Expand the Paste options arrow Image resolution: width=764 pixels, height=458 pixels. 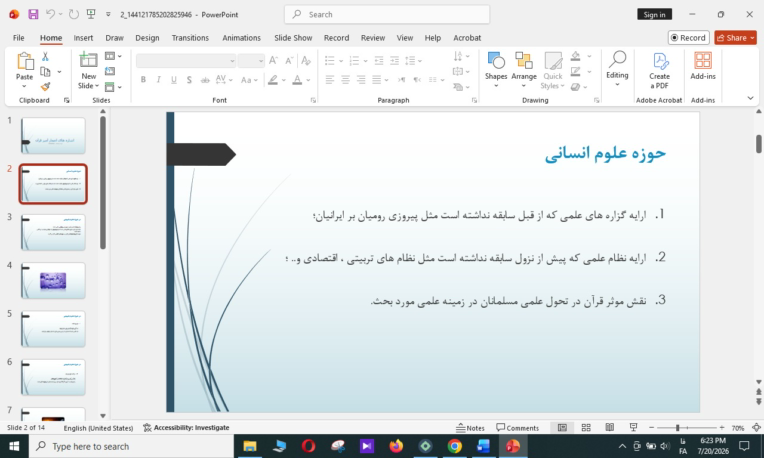point(24,86)
